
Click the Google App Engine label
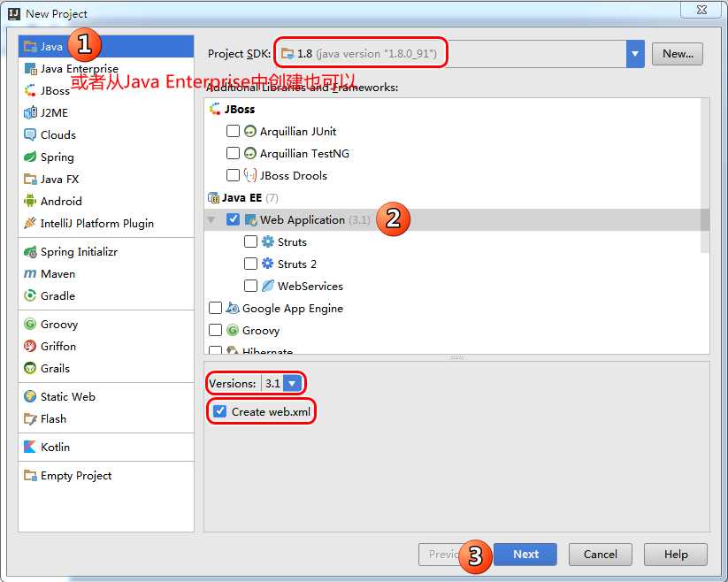click(293, 309)
